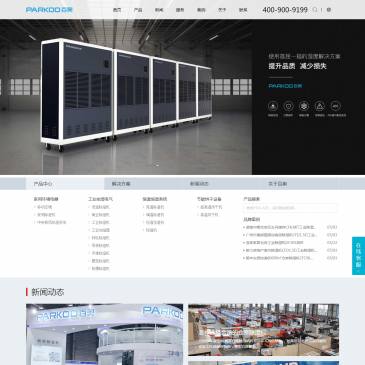Click the shield-shaped circular icon on banner
The image size is (365, 365).
point(288,106)
